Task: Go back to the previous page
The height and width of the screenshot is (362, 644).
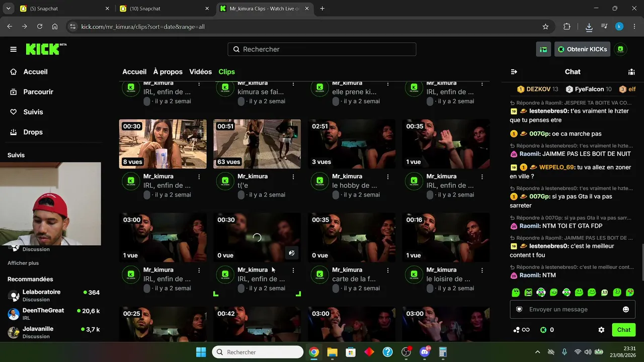Action: click(x=10, y=27)
